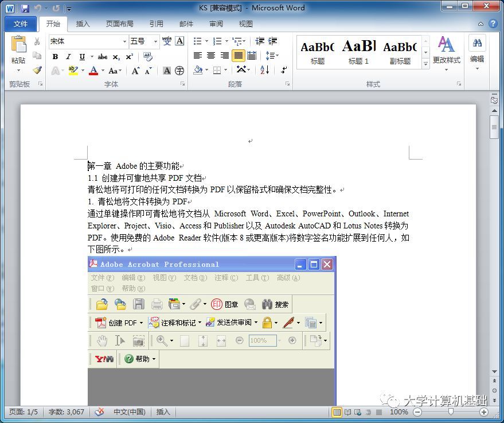Open the font dialog launcher
This screenshot has width=504, height=423.
point(182,84)
